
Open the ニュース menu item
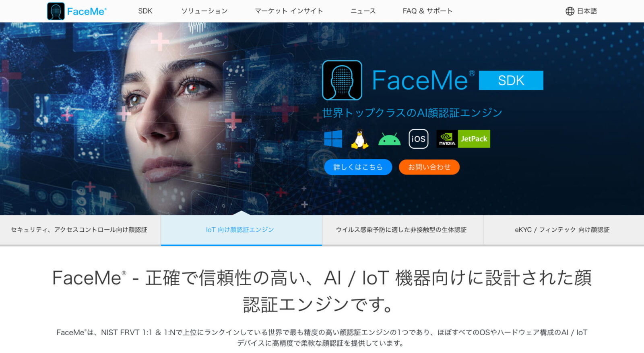pos(363,11)
